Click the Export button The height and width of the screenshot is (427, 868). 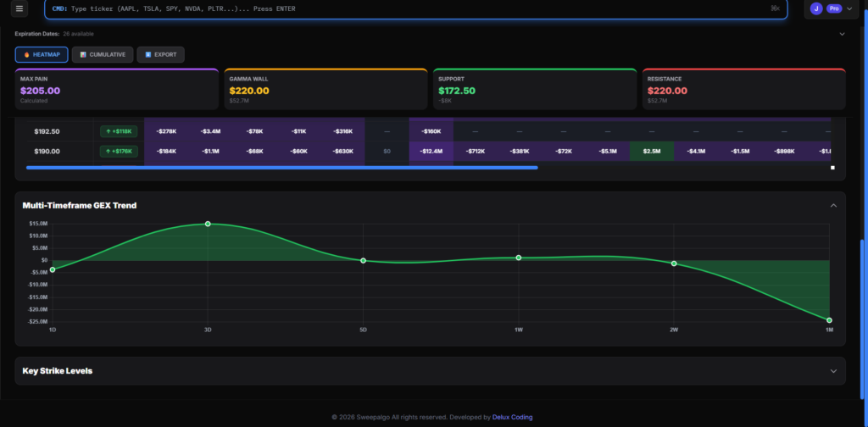(x=161, y=54)
